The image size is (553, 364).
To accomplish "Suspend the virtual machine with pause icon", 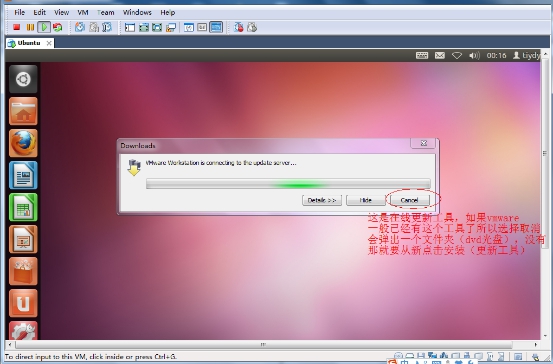I will [x=30, y=27].
